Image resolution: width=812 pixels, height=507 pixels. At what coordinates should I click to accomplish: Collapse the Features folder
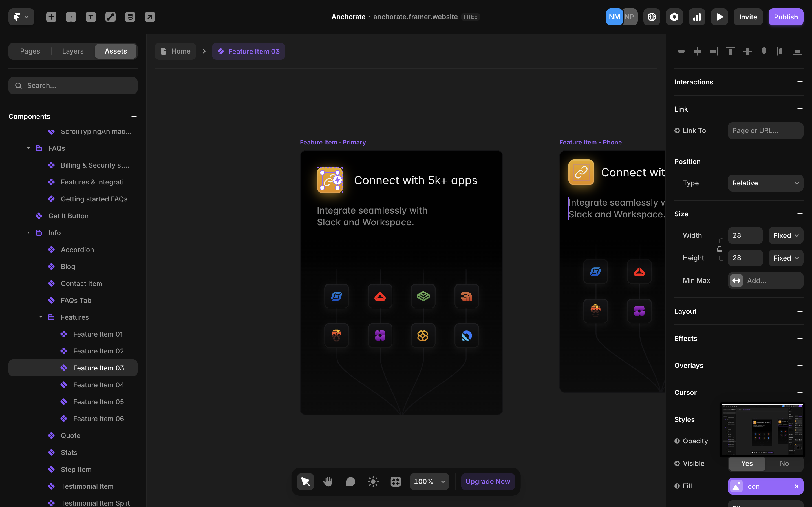[41, 317]
